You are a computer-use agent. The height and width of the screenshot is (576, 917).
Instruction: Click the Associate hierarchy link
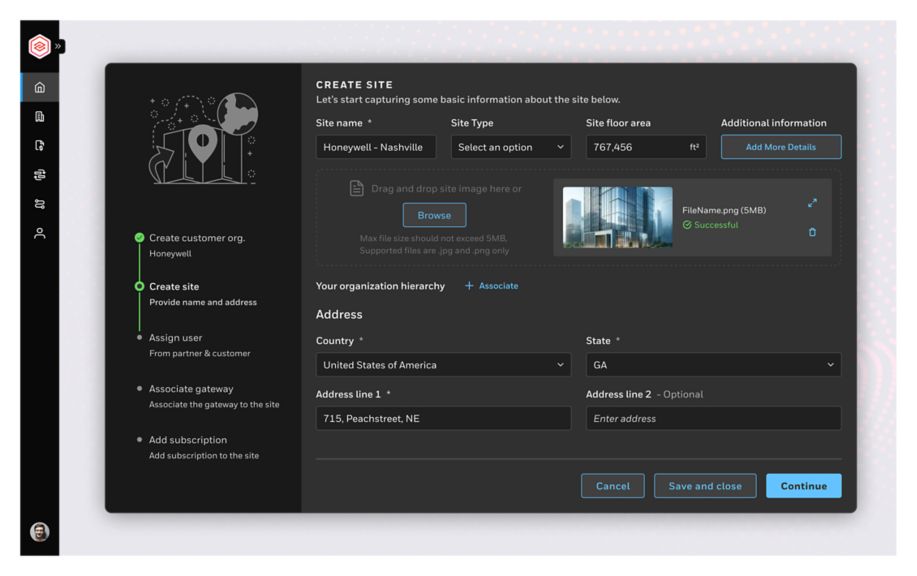[x=492, y=286]
